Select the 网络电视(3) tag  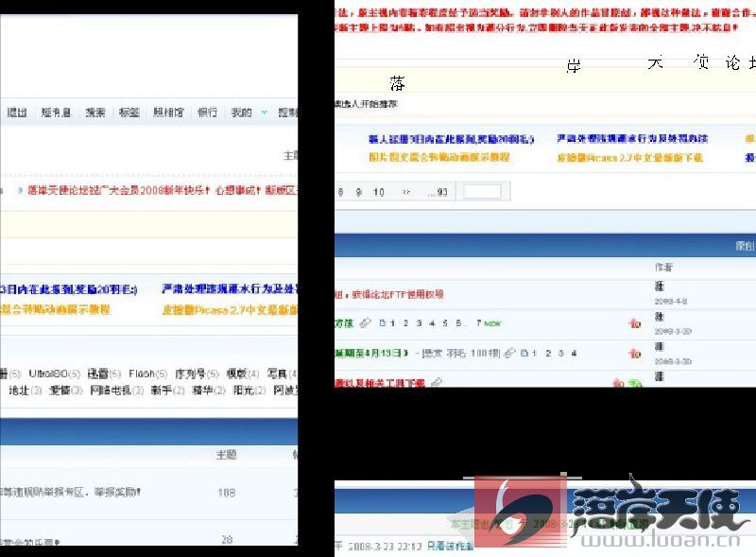pyautogui.click(x=117, y=390)
